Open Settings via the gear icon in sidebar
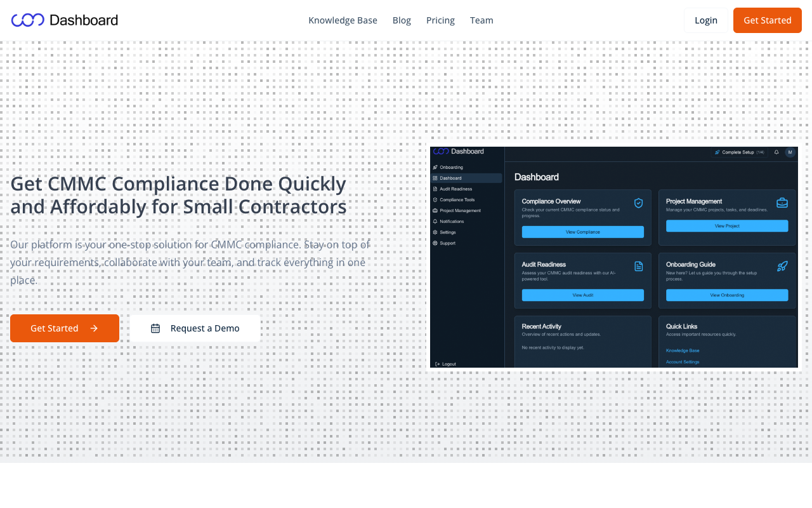This screenshot has height=508, width=812. click(434, 231)
